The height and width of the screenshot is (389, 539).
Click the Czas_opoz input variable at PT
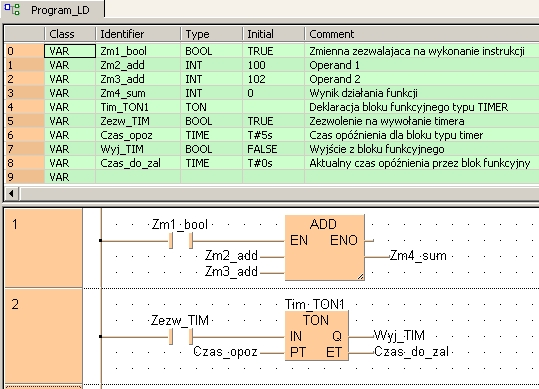(225, 352)
